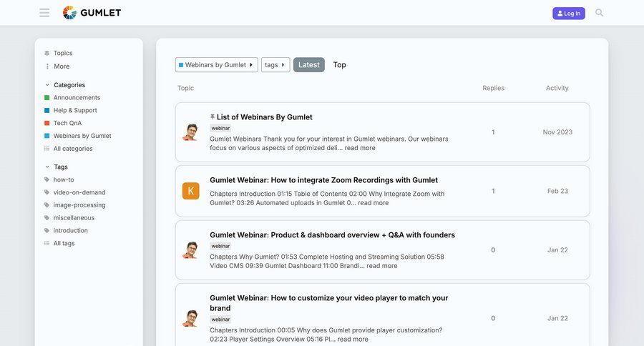Click the tag icon beside how-to

click(x=47, y=179)
